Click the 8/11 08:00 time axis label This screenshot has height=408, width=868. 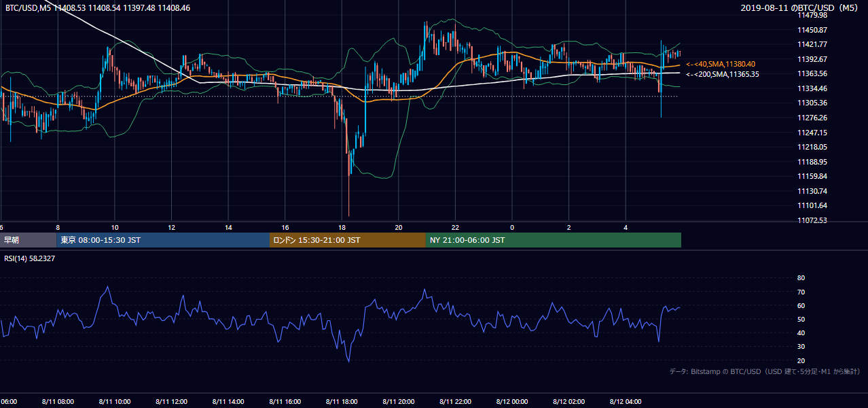58,402
